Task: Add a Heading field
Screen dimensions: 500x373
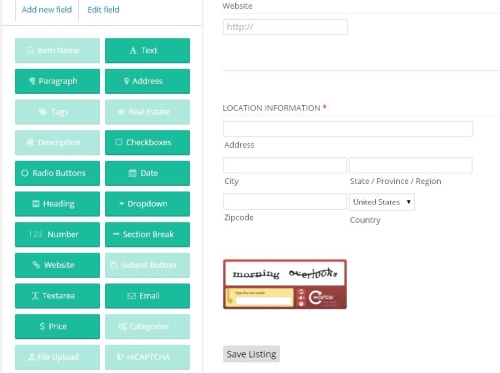Action: point(57,204)
